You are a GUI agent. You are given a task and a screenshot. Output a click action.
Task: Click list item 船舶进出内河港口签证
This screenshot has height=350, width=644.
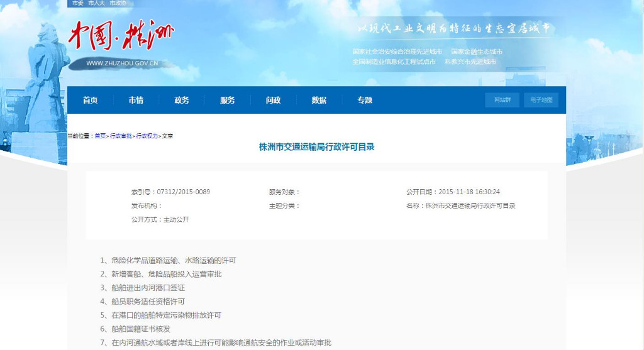148,288
